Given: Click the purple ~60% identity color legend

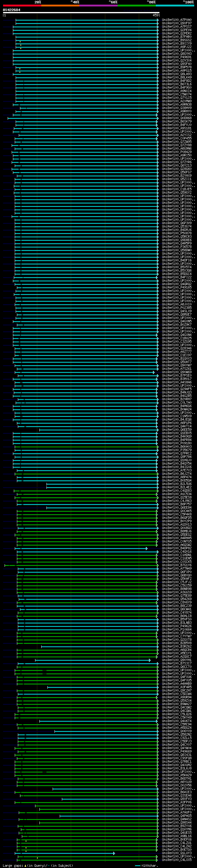Looking at the screenshot, I should point(99,6).
